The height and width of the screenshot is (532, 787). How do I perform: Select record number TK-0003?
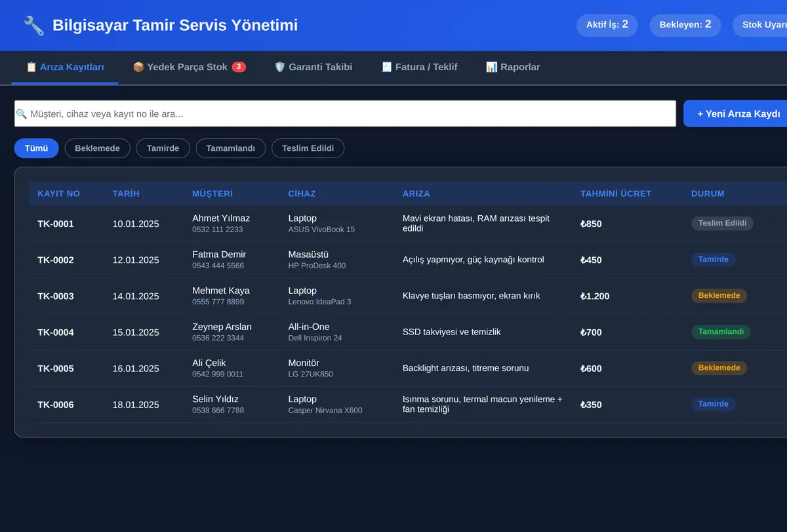[56, 296]
